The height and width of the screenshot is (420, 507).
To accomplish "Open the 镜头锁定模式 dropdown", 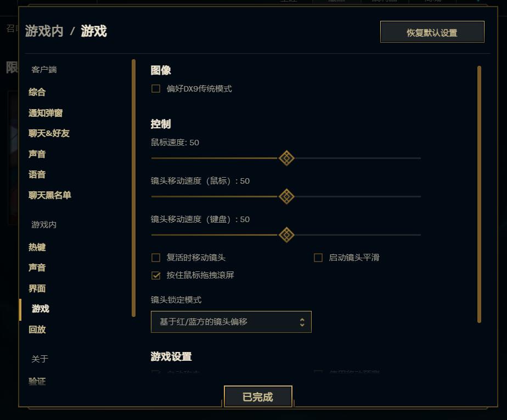I will (231, 322).
